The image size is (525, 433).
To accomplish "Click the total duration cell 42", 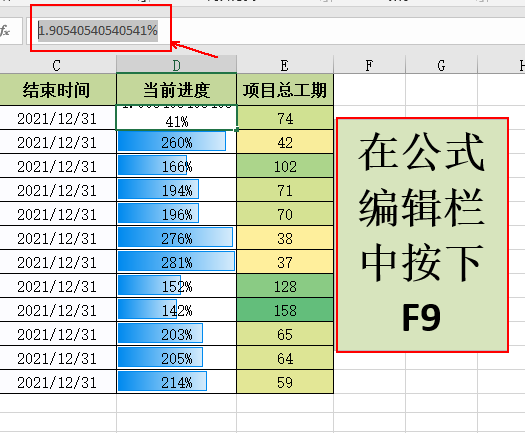I will click(x=285, y=142).
